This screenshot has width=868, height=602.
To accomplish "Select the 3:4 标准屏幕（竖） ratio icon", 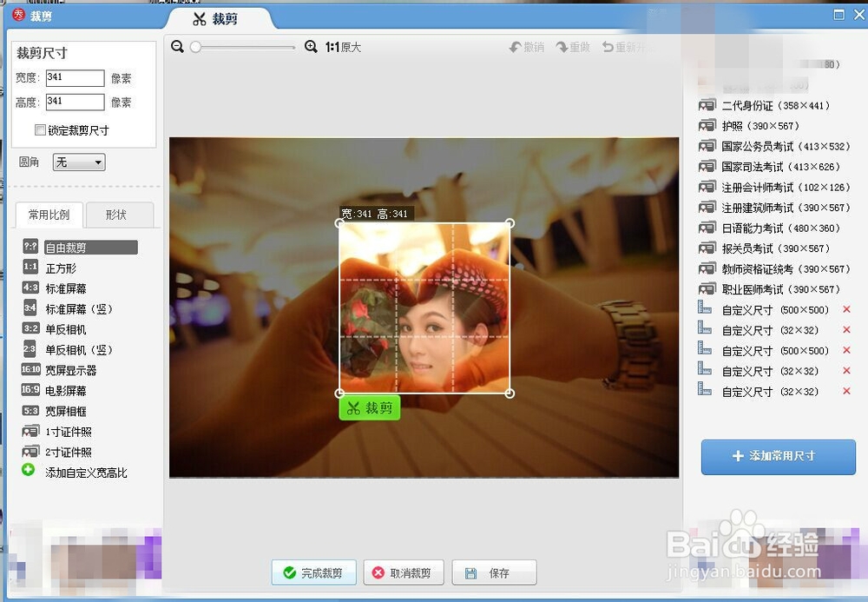I will 30,308.
